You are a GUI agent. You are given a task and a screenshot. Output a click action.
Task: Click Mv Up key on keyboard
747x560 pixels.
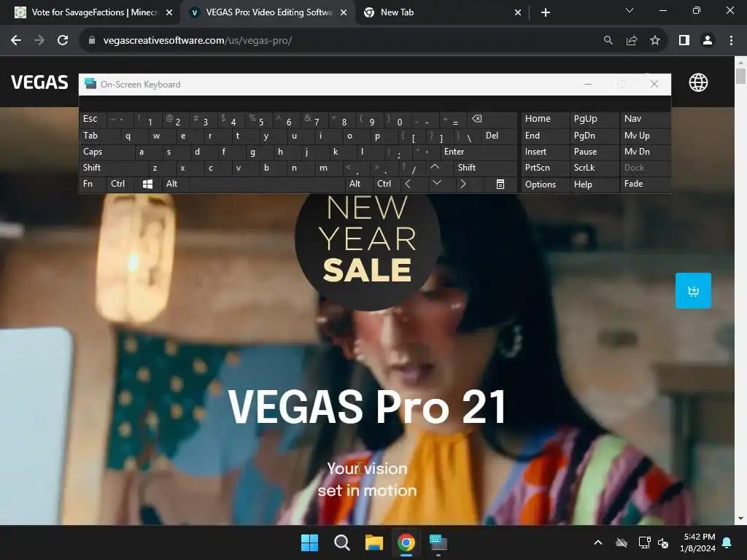(645, 136)
